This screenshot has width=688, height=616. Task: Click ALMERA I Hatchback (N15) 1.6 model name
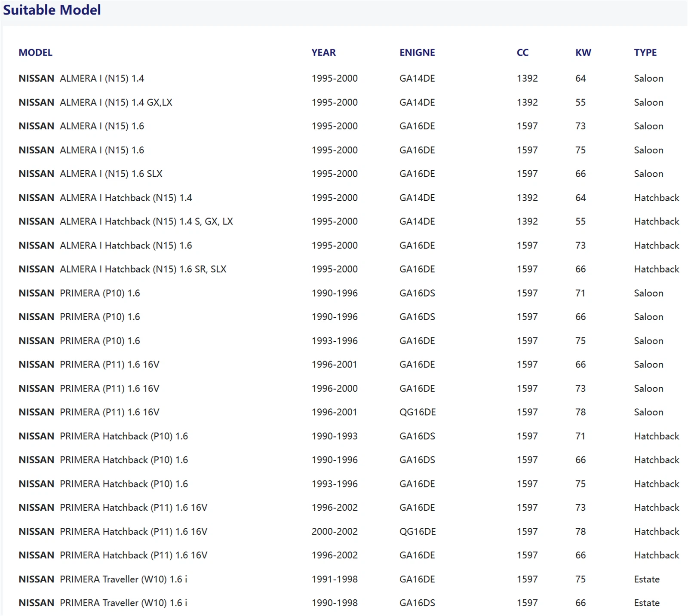(x=126, y=245)
